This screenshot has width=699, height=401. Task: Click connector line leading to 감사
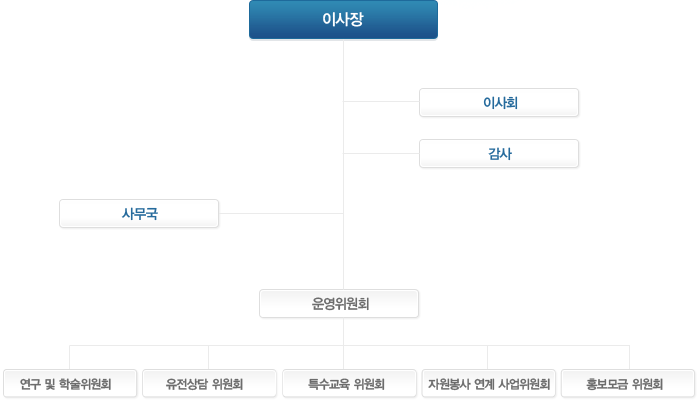[x=382, y=153]
